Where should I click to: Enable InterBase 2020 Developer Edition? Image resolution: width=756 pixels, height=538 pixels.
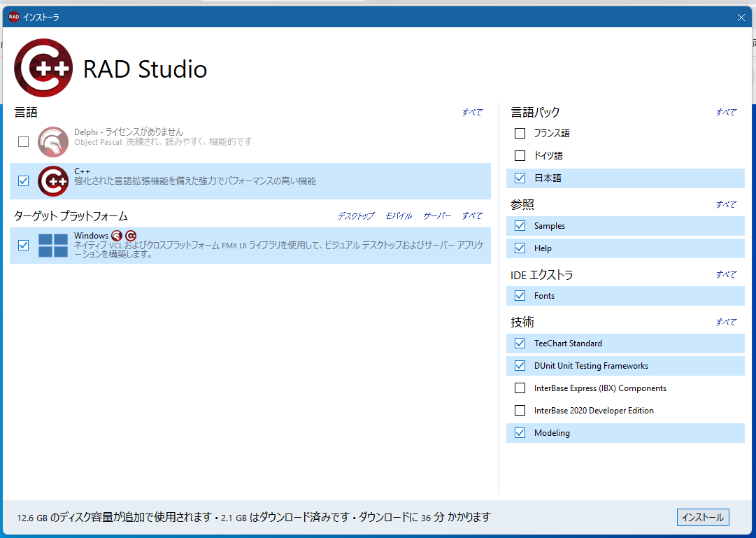click(520, 410)
